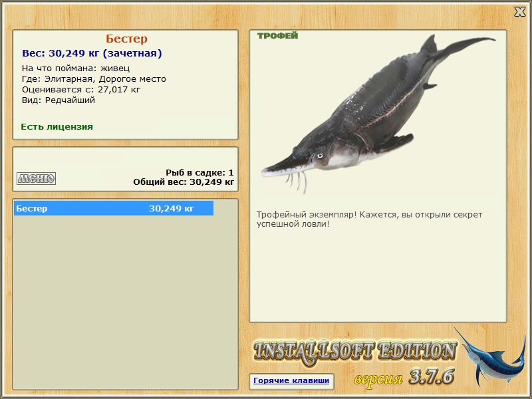Click the Общий вес: 30,249 кг total
The image size is (532, 399).
pos(184,182)
